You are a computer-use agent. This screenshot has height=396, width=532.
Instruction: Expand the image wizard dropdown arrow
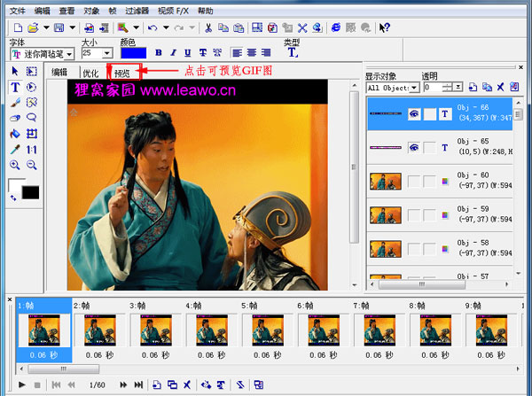pyautogui.click(x=136, y=27)
